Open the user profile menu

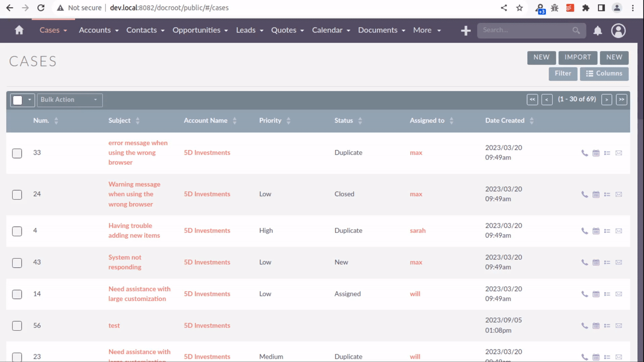click(618, 30)
